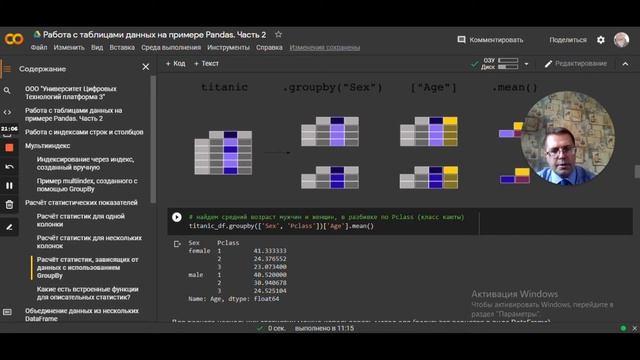This screenshot has width=640, height=360.
Task: Open the code snippets icon
Action: click(7, 112)
